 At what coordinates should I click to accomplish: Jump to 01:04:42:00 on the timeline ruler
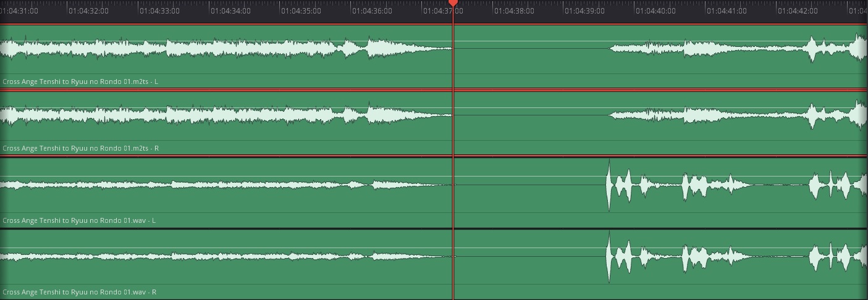798,10
